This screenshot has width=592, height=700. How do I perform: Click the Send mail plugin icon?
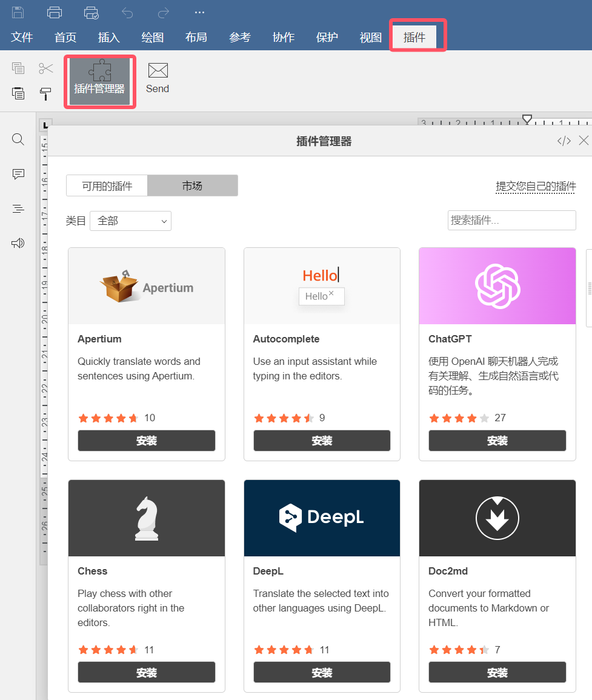158,78
